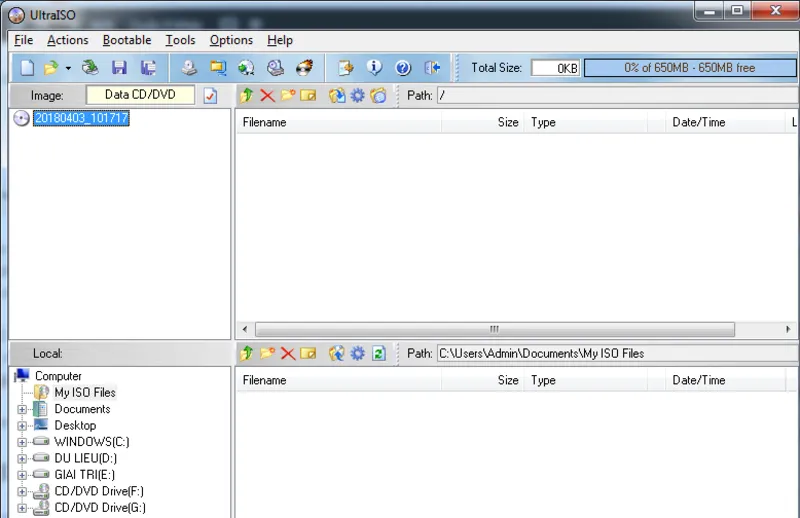The image size is (800, 518).
Task: Select the 20180403_101717 disc volume
Action: click(x=81, y=118)
